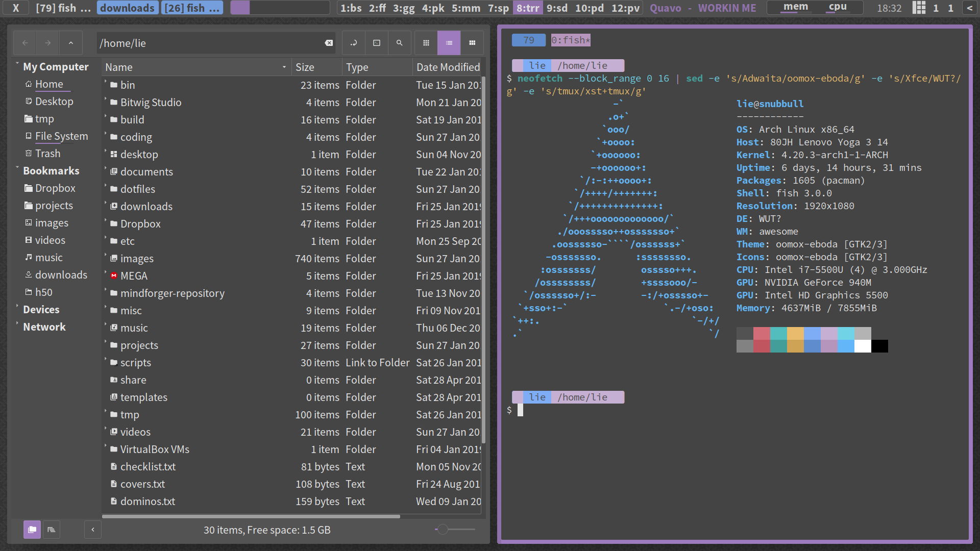Collapse the Bookmarks section
The image size is (980, 551).
[17, 168]
